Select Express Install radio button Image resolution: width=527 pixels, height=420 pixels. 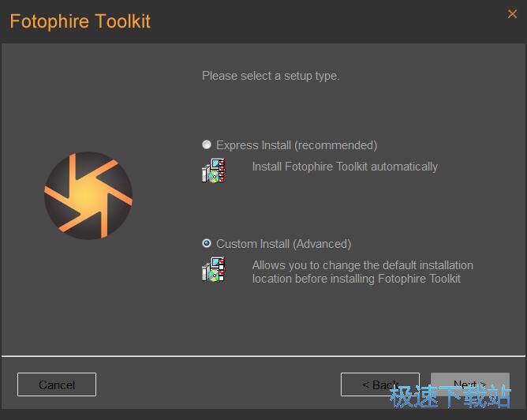point(207,144)
